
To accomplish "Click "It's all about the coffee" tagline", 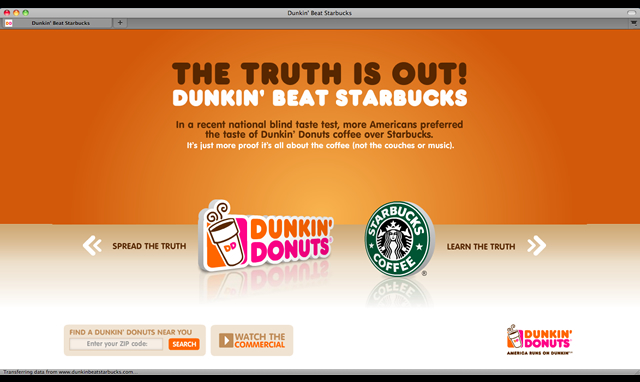I will click(x=320, y=145).
